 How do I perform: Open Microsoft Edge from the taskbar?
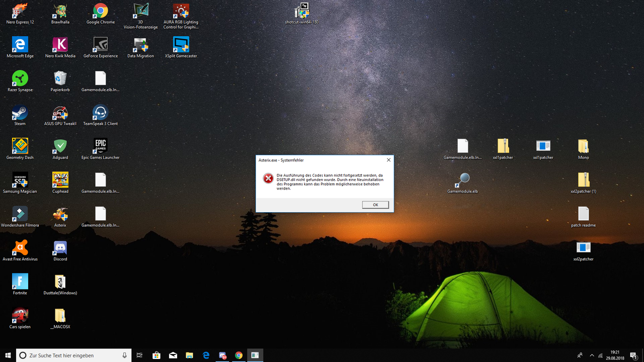coord(206,355)
